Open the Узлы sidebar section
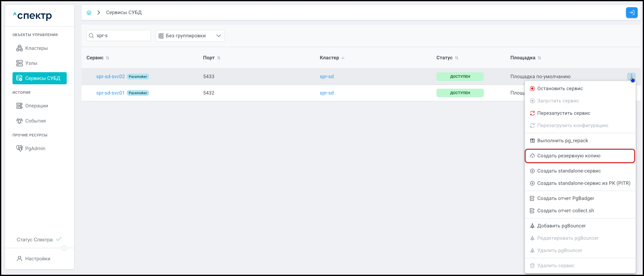Screen dimensions: 644x276 pyautogui.click(x=31, y=63)
